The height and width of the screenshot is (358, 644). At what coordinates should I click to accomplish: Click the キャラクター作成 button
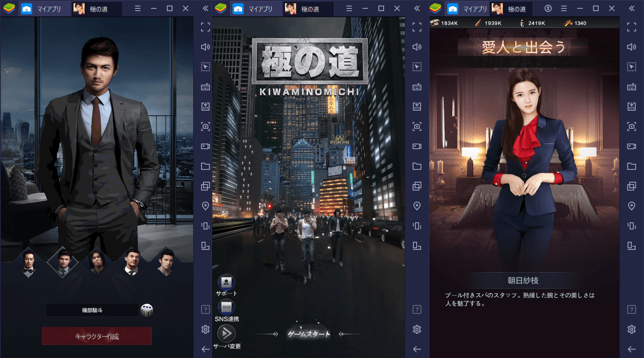tap(97, 336)
